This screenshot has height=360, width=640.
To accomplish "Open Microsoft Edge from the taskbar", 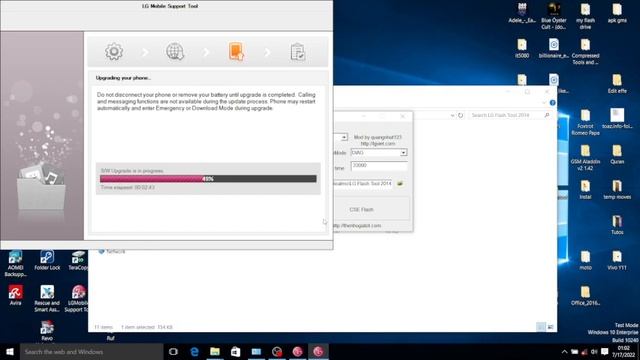I will pyautogui.click(x=194, y=351).
